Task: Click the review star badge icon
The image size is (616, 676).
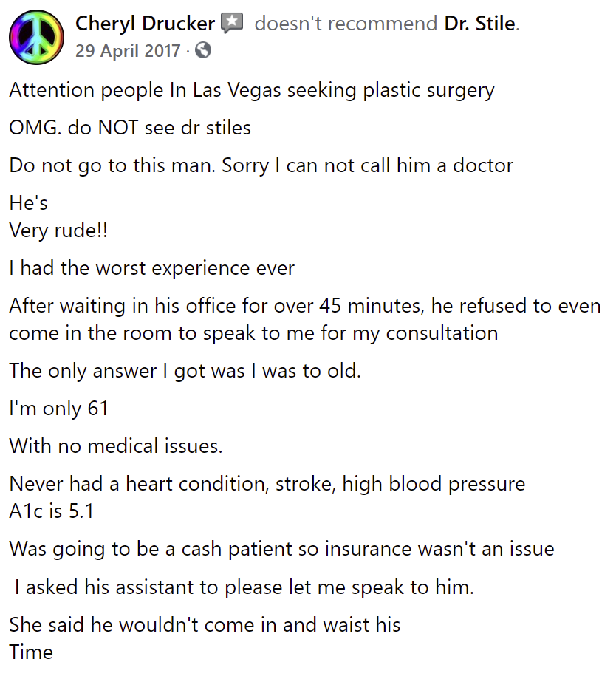Action: (x=232, y=24)
